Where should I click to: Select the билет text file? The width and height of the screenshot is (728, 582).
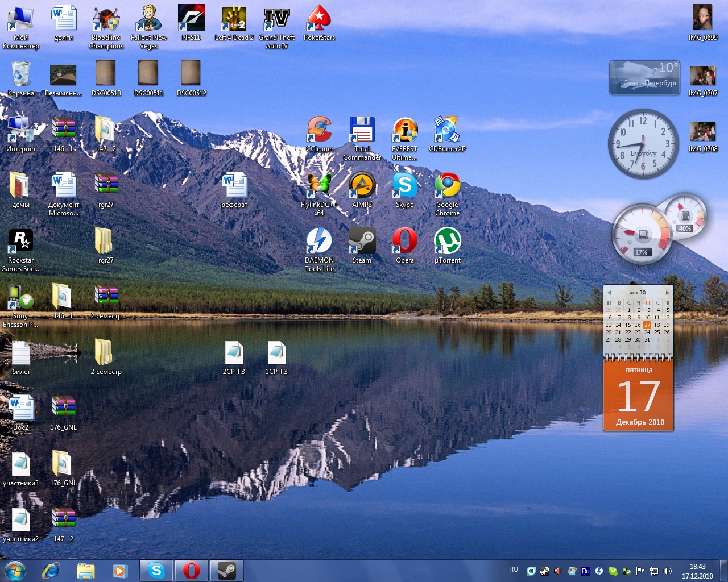coord(21,357)
